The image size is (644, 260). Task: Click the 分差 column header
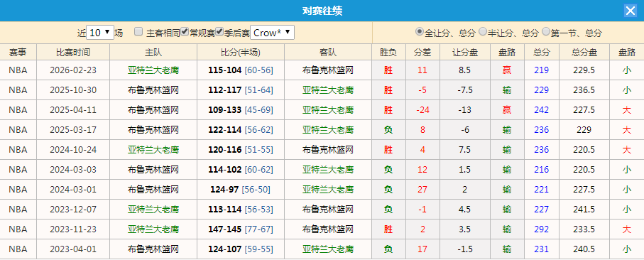pos(422,52)
